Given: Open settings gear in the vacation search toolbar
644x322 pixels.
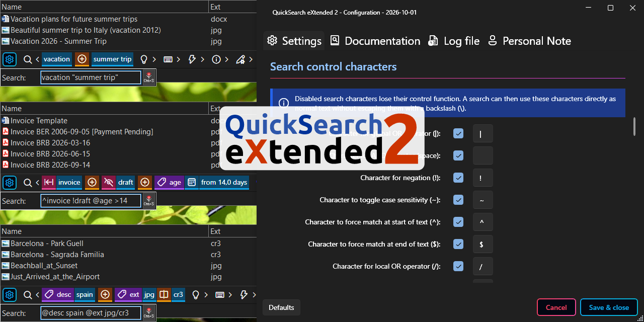Looking at the screenshot, I should click(10, 59).
